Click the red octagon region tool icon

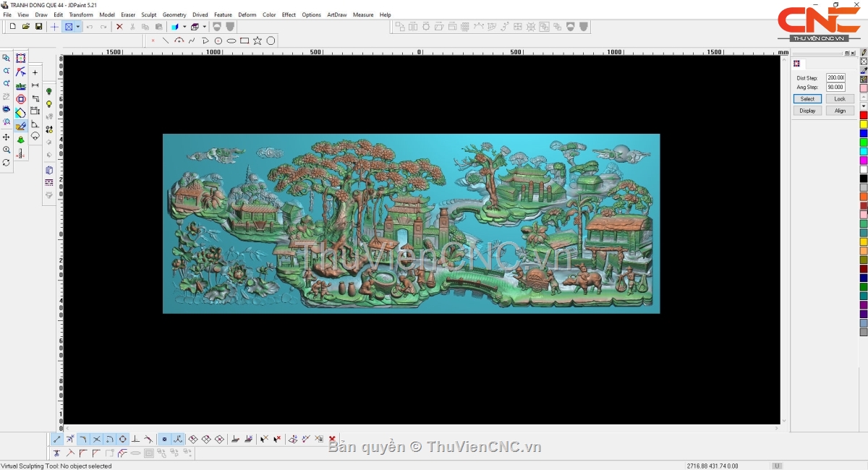tap(21, 99)
